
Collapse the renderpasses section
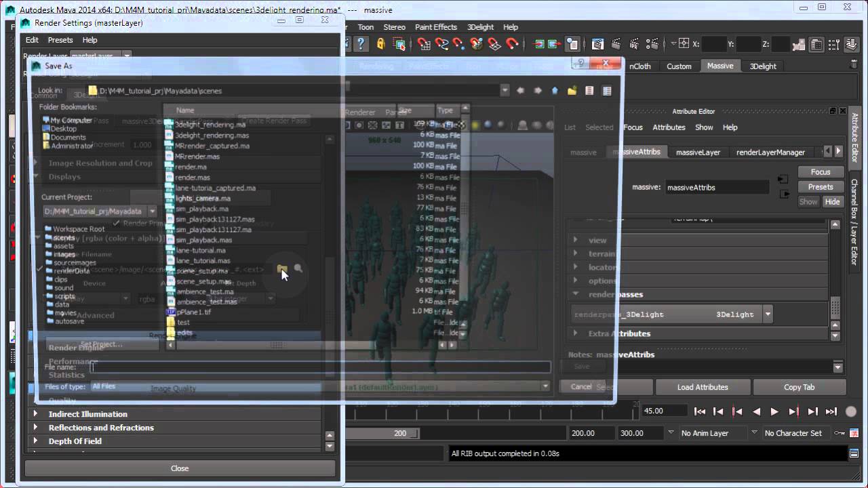point(575,294)
